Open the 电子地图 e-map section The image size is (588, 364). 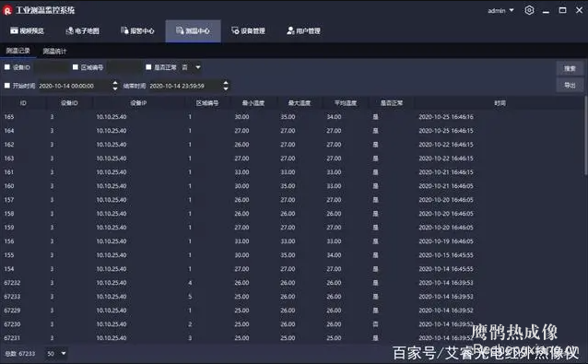[83, 30]
